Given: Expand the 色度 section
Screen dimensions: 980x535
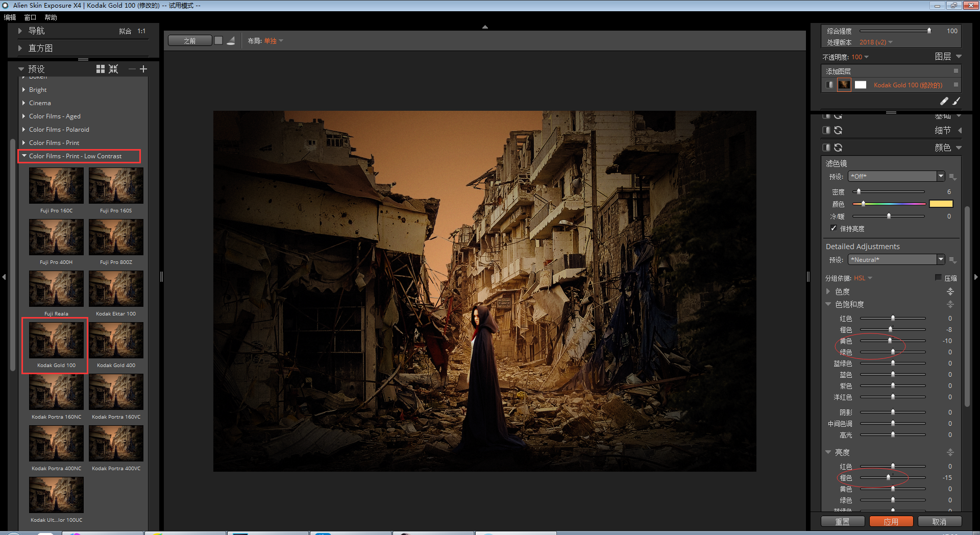Looking at the screenshot, I should (828, 291).
